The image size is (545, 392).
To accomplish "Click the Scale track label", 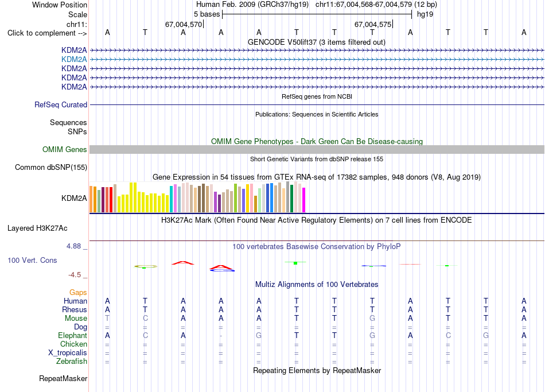I will click(x=77, y=14).
